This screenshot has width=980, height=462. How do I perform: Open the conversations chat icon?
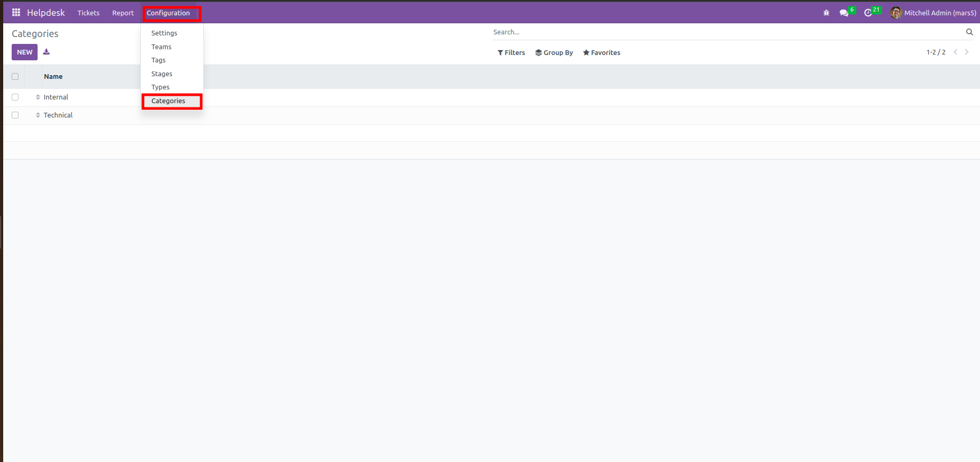coord(844,13)
